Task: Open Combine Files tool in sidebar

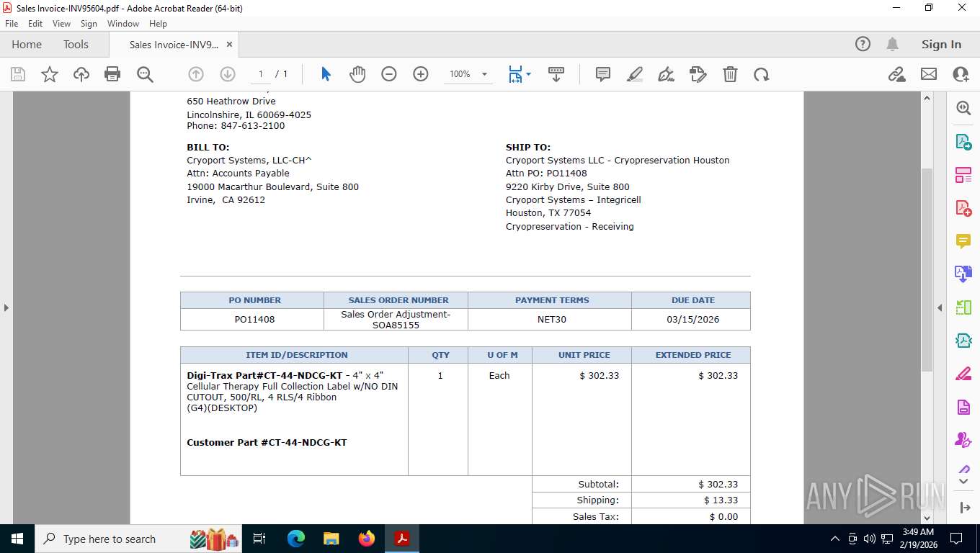Action: [x=963, y=274]
